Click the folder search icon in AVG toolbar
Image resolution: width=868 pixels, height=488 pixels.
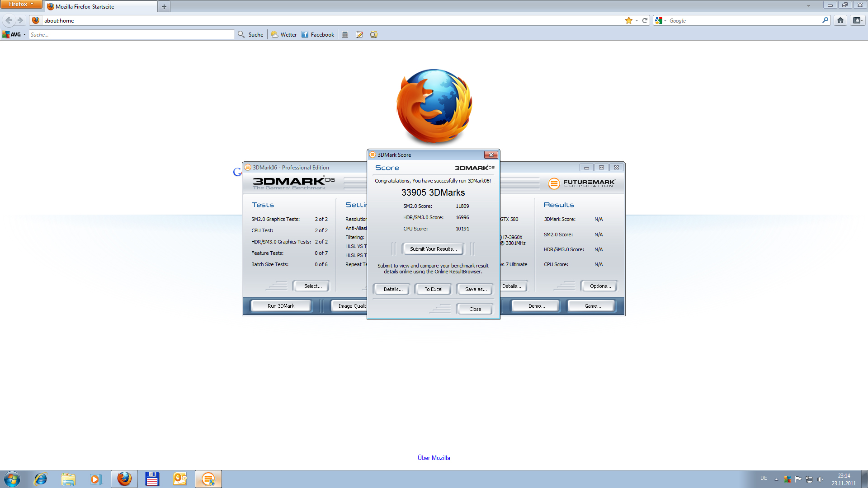(373, 34)
